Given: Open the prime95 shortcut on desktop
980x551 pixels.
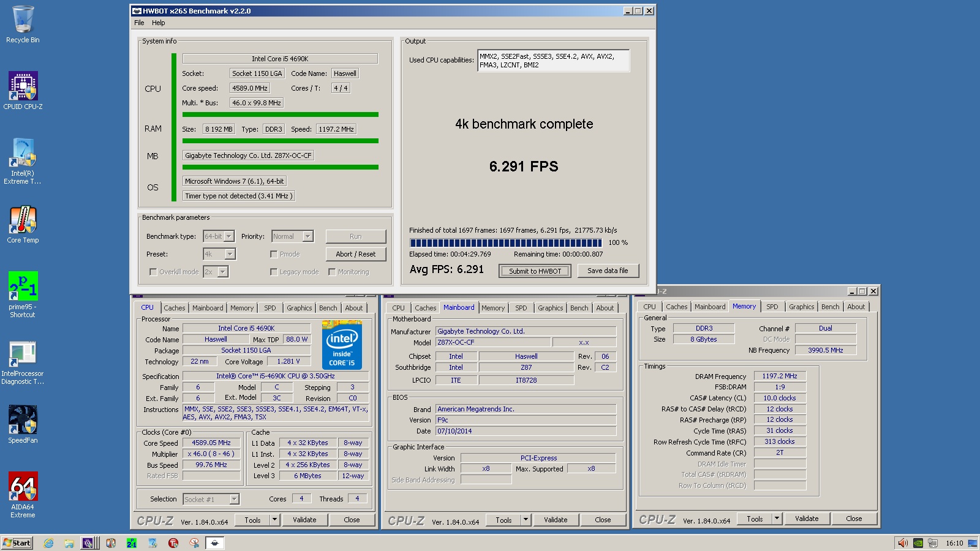Looking at the screenshot, I should click(23, 294).
